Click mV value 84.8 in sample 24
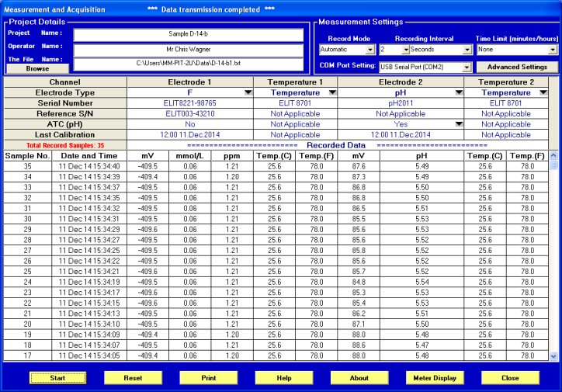The image size is (562, 392). (x=359, y=282)
